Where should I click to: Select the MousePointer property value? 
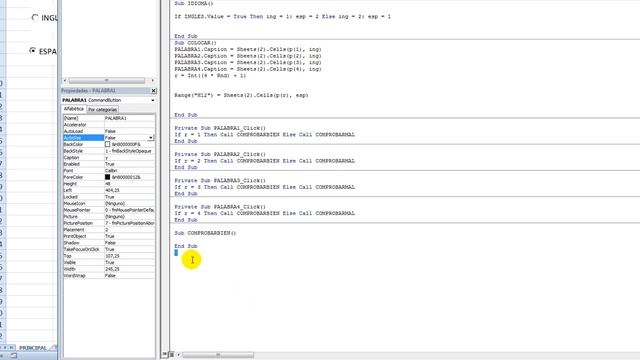(x=130, y=210)
